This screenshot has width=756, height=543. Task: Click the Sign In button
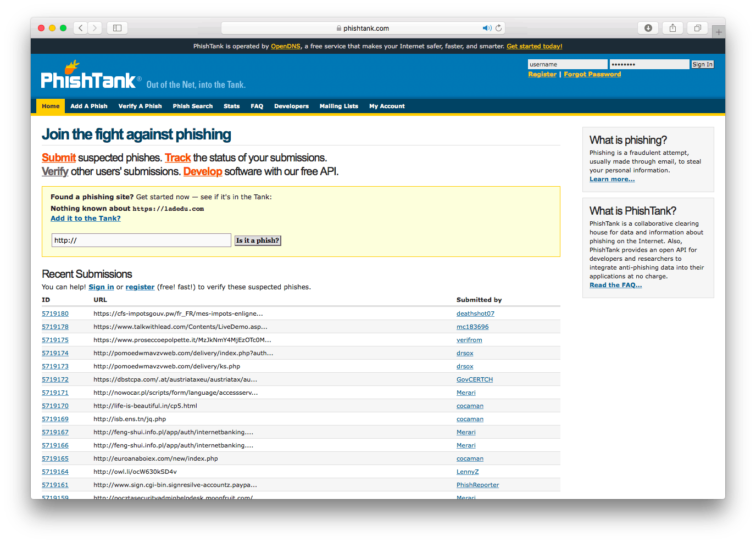pyautogui.click(x=702, y=64)
